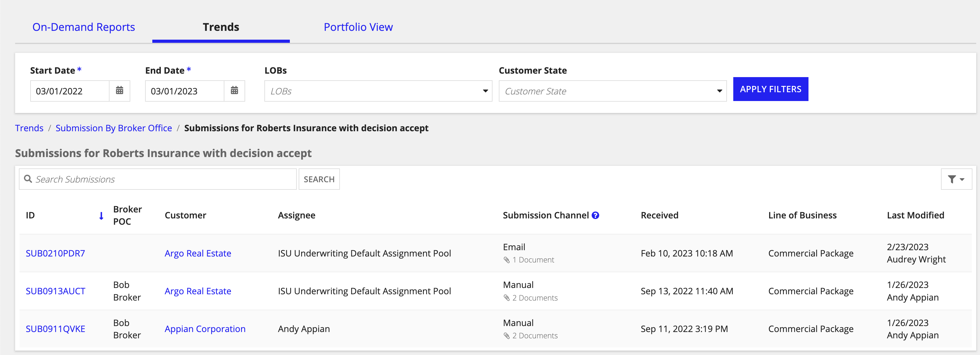Open submission SUB0911QVKE
The height and width of the screenshot is (355, 980).
[55, 329]
